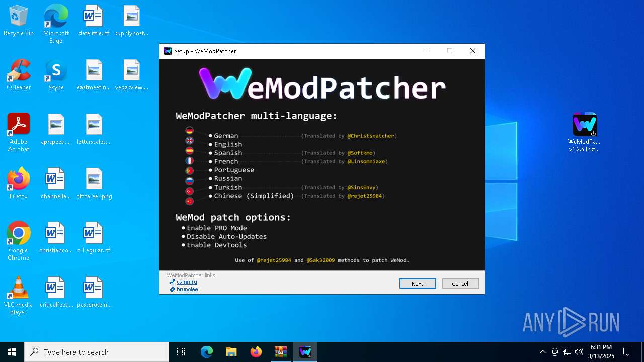The image size is (644, 362).
Task: Launch VLC media player shortcut
Action: (x=19, y=296)
